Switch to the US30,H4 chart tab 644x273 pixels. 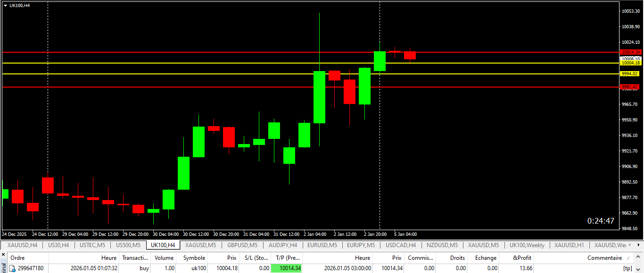coord(58,245)
